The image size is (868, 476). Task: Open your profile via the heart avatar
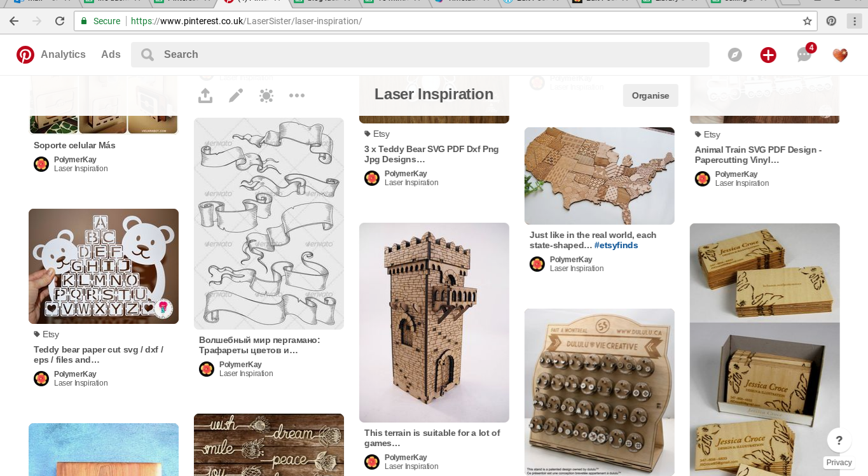click(x=839, y=55)
